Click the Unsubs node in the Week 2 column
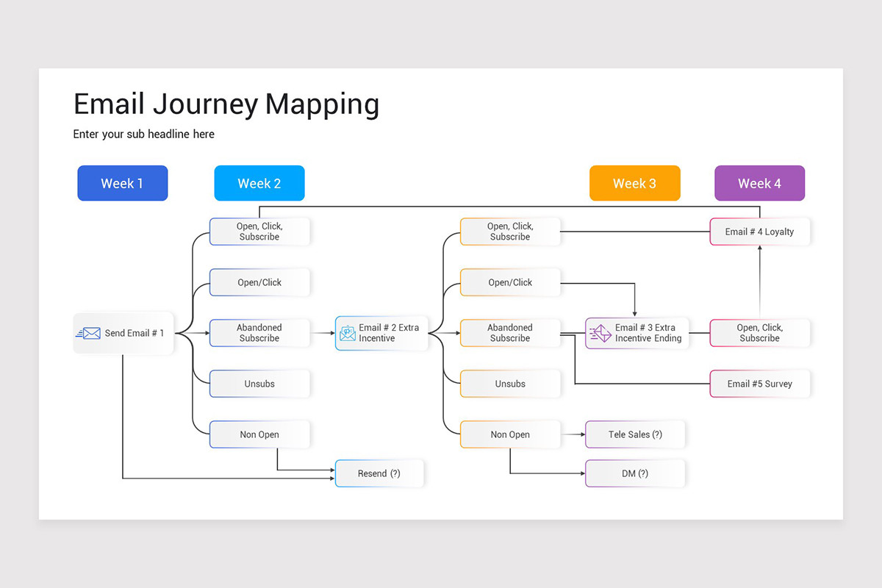 click(259, 384)
